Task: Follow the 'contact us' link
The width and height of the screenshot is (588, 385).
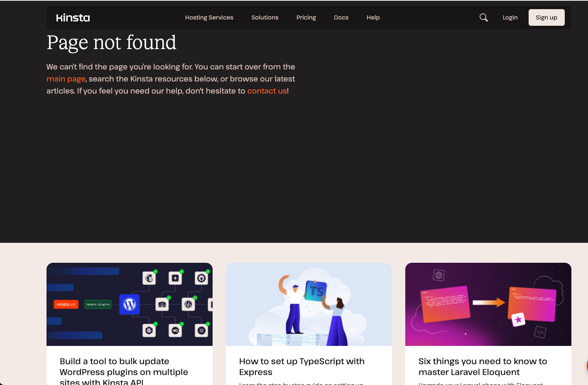Action: [267, 91]
